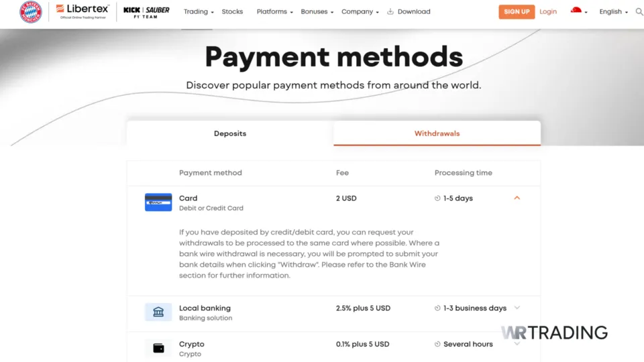
Task: Click the Payment method column header
Action: (210, 173)
